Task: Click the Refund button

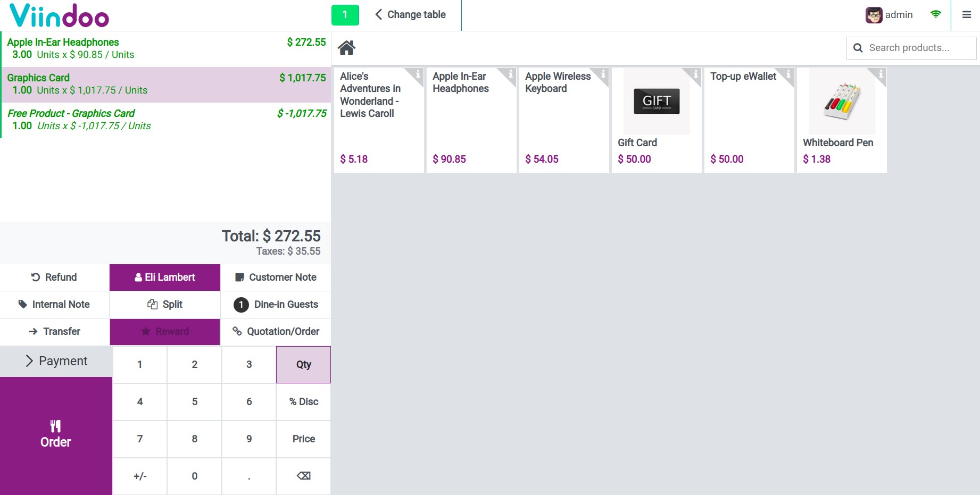Action: [x=54, y=277]
